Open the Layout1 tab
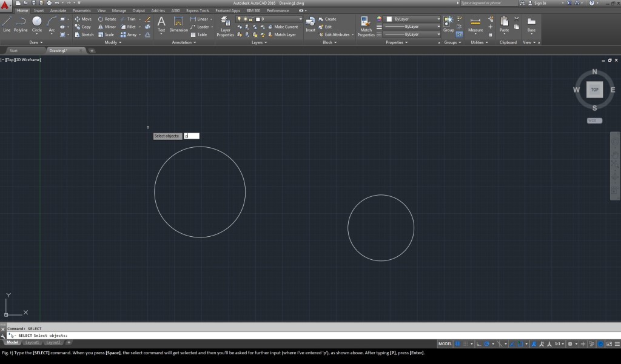This screenshot has width=621, height=364. coord(32,342)
